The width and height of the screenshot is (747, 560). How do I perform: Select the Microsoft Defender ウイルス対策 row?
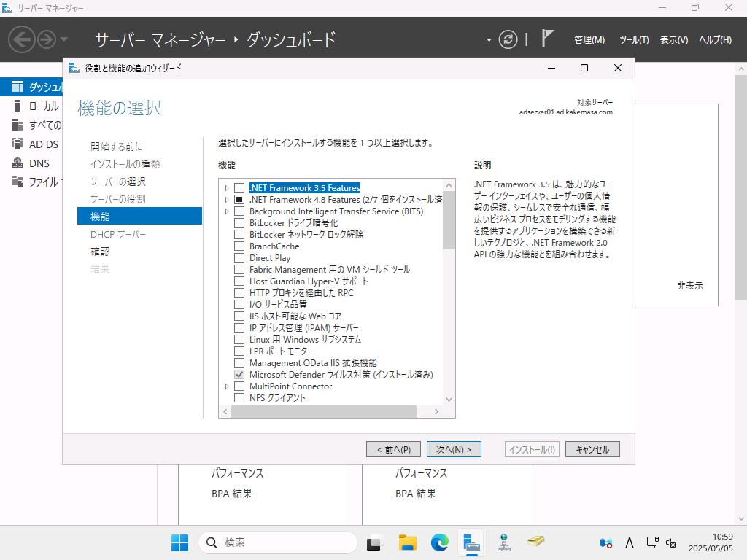[x=341, y=375]
